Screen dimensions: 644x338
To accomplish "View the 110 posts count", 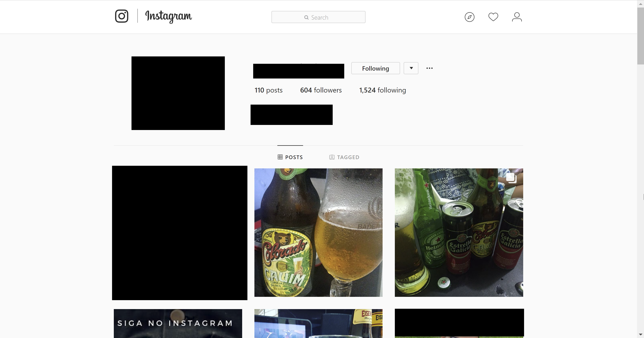I will (268, 90).
